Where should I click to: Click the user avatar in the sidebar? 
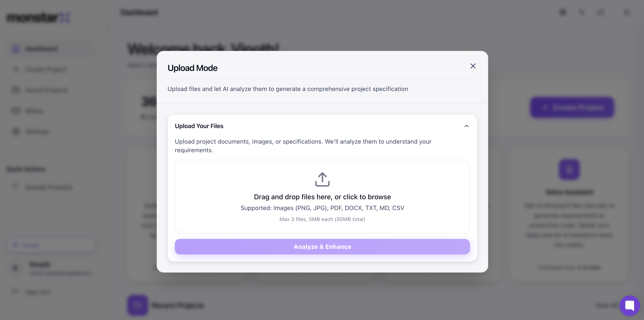pos(15,268)
